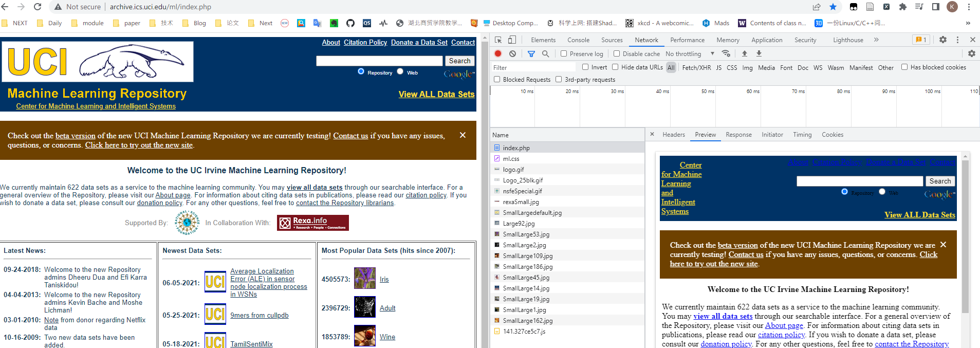Image resolution: width=980 pixels, height=348 pixels.
Task: Toggle the network filter funnel icon
Action: click(531, 53)
